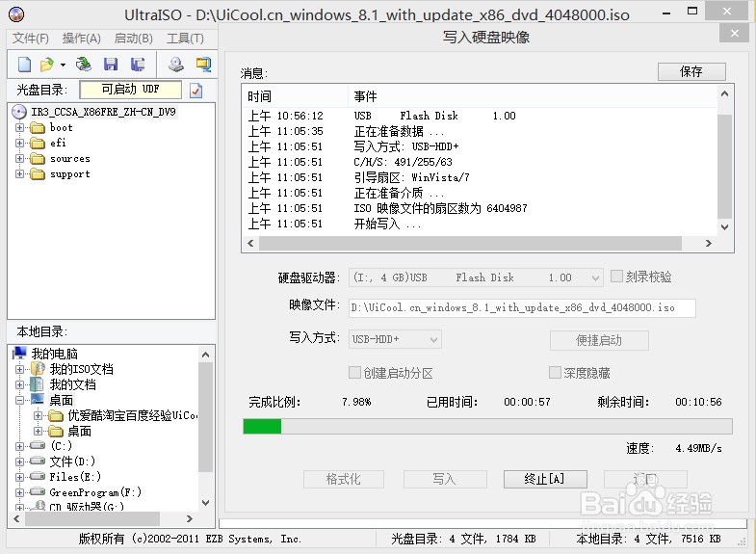The image size is (756, 554).
Task: Click the 映像文件 path input field
Action: [522, 307]
